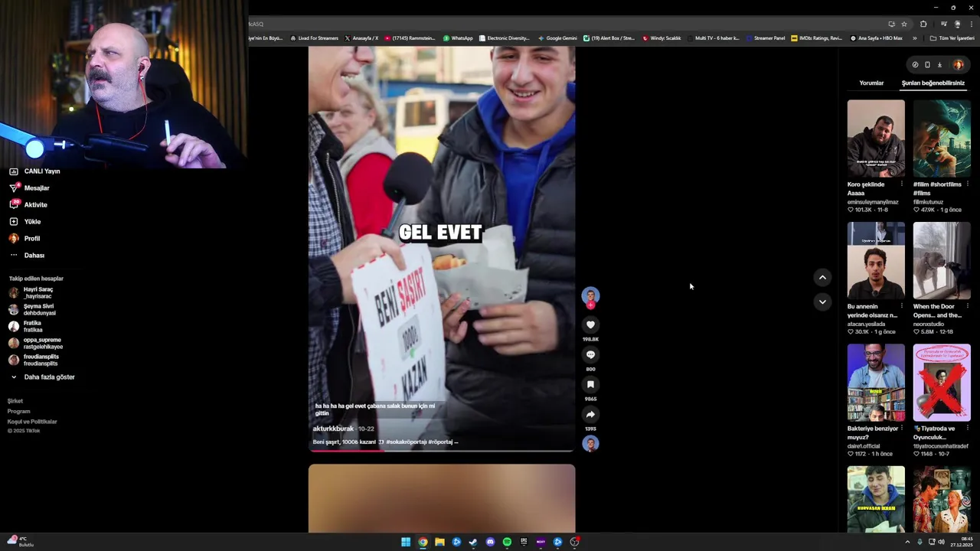
Task: Show hidden tray icons chevron
Action: (907, 542)
